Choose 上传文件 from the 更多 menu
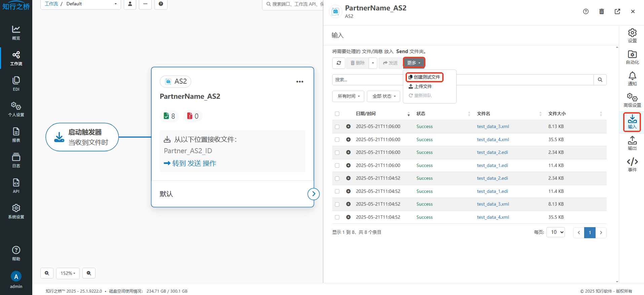 point(420,86)
